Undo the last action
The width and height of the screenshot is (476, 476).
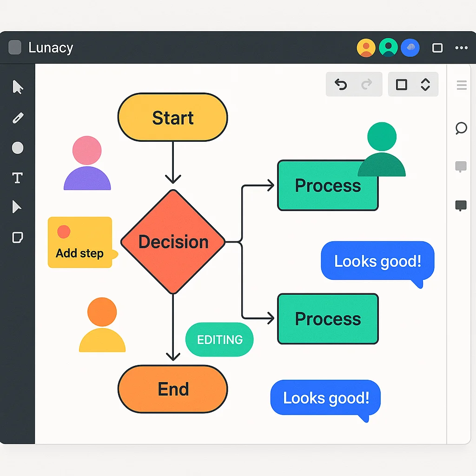[341, 85]
